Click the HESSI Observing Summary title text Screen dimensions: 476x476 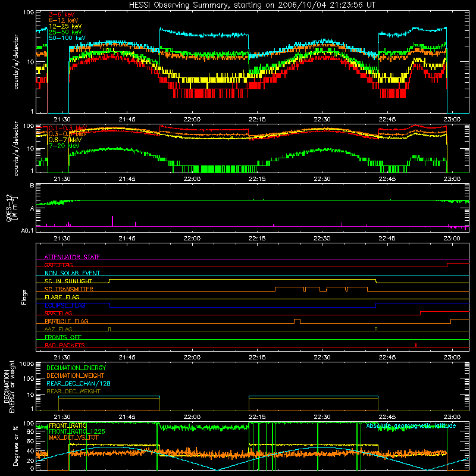point(252,5)
